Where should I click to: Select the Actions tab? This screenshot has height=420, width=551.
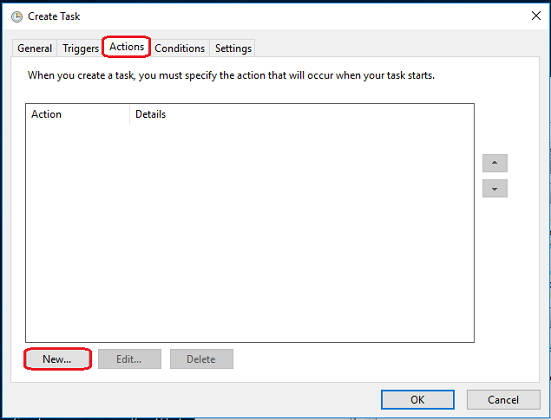(x=127, y=47)
